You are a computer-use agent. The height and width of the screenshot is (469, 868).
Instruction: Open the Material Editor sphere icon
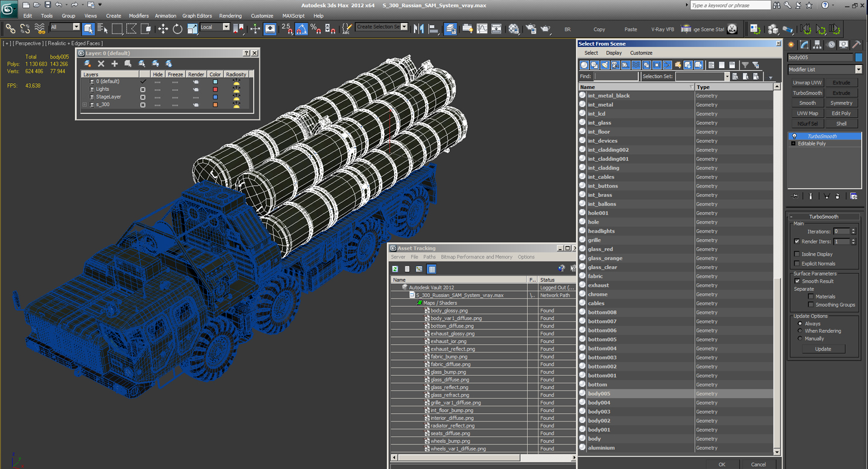point(514,29)
